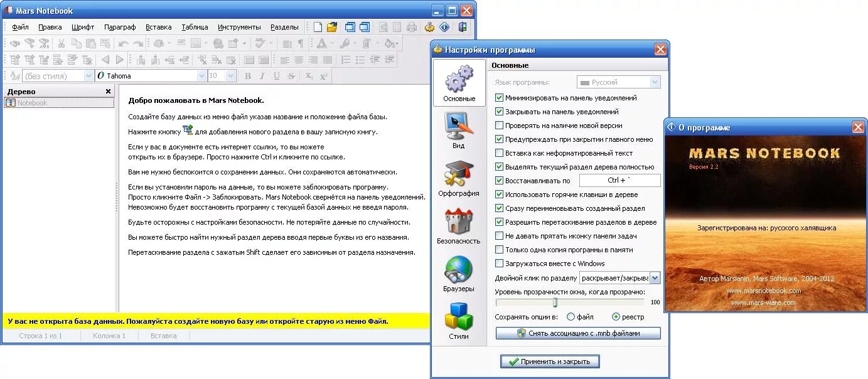
Task: Toggle 'Закрывать на панель уведомлений' checkbox
Action: pos(500,112)
